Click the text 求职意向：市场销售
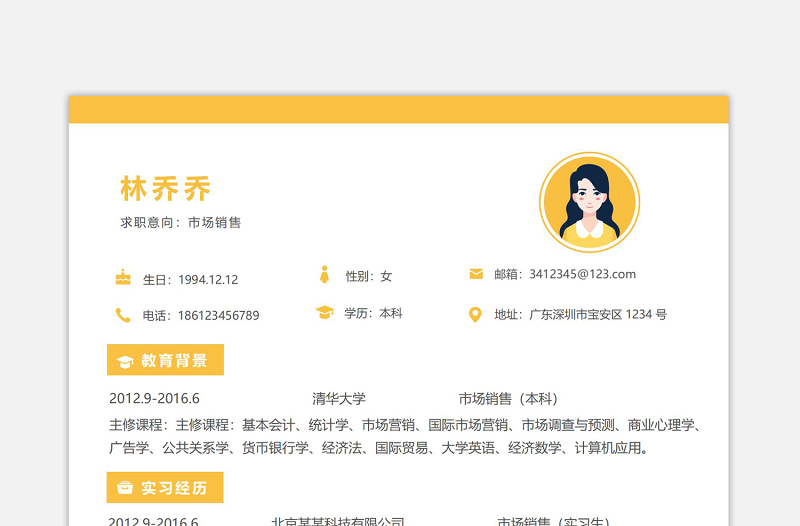 click(x=181, y=222)
